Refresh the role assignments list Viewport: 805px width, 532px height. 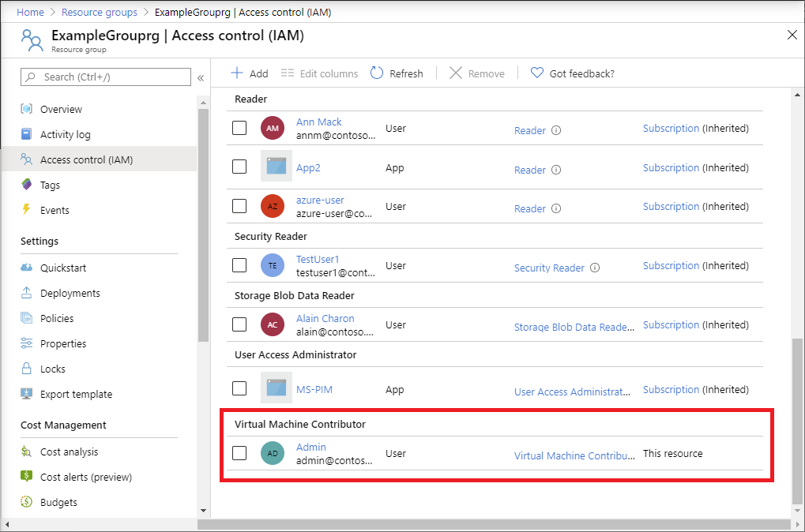pos(397,73)
